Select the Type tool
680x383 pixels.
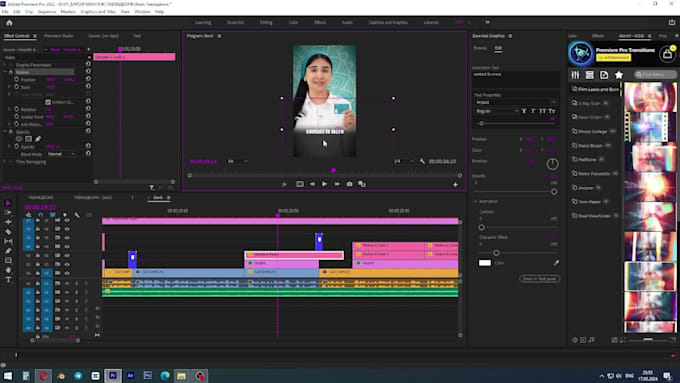[x=8, y=280]
